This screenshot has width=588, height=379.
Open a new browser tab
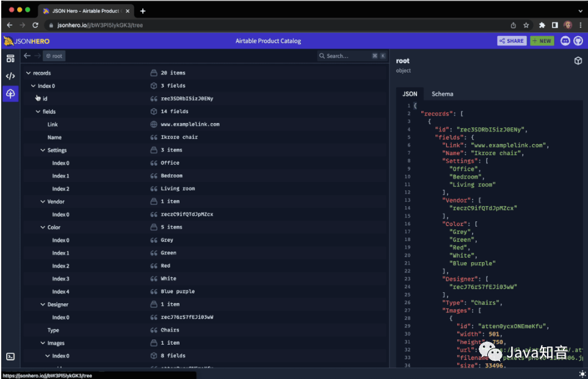[x=143, y=11]
